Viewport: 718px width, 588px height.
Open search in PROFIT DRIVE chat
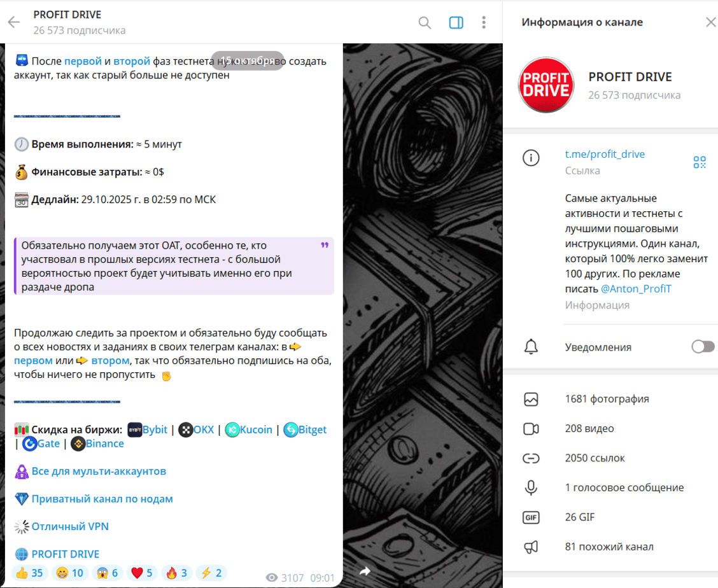pyautogui.click(x=425, y=22)
